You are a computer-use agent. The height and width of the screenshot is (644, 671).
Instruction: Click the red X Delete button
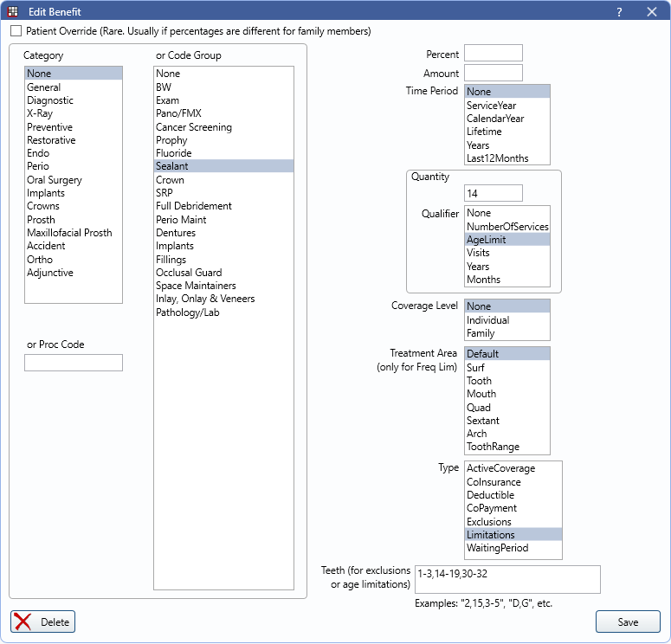[x=43, y=622]
